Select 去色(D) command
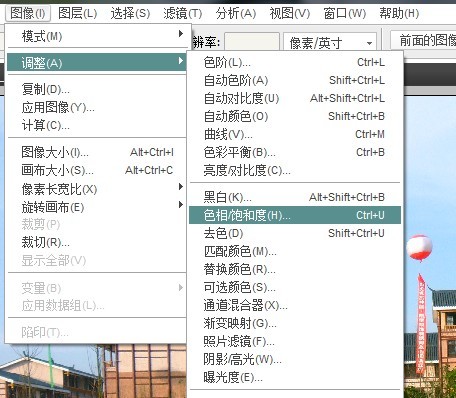Image resolution: width=456 pixels, height=398 pixels. (x=295, y=233)
